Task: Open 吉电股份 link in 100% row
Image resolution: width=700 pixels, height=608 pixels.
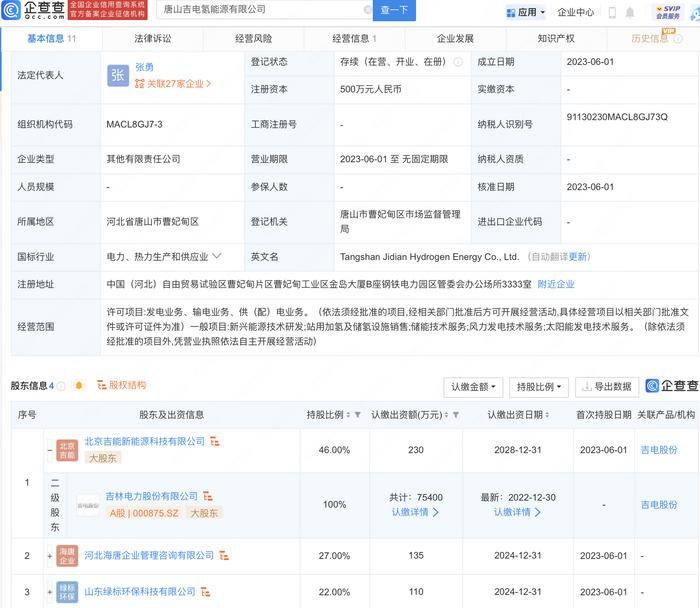Action: [x=659, y=505]
